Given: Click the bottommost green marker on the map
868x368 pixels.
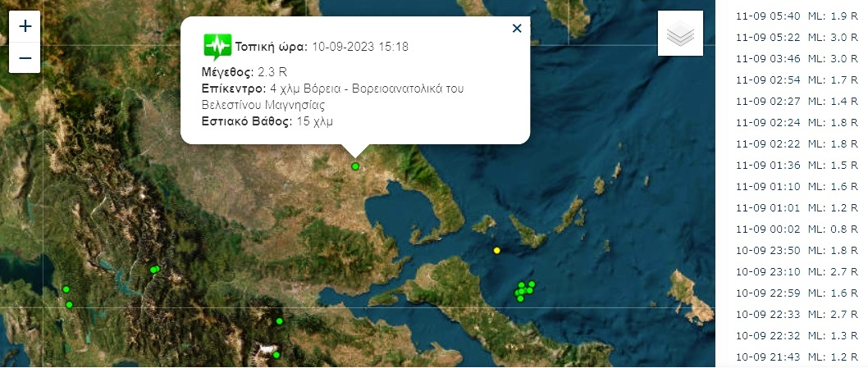Looking at the screenshot, I should (276, 355).
